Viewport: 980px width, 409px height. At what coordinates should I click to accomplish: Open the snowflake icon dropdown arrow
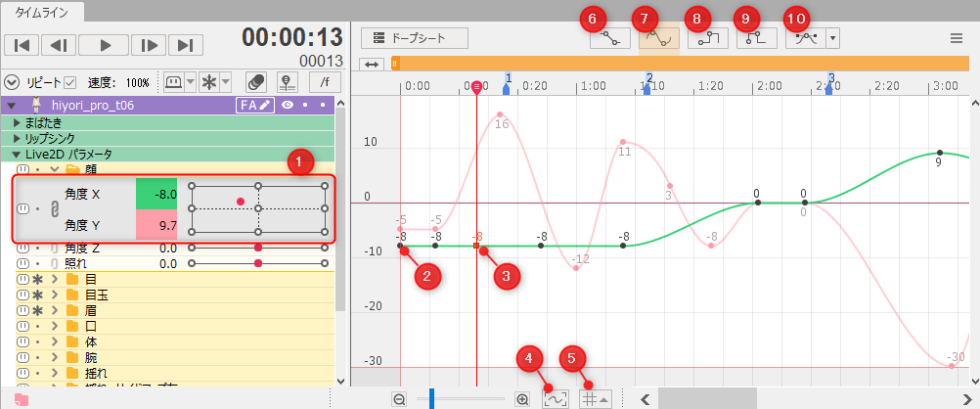(226, 82)
